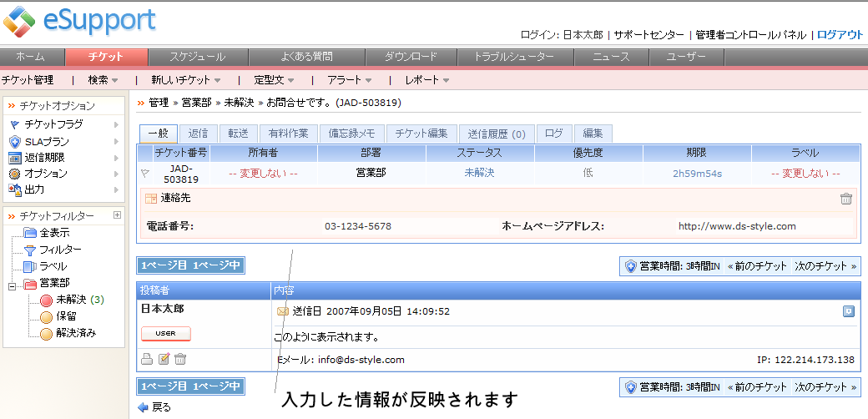Collapse the 営業部 tree node
Image resolution: width=868 pixels, height=419 pixels.
(x=13, y=287)
